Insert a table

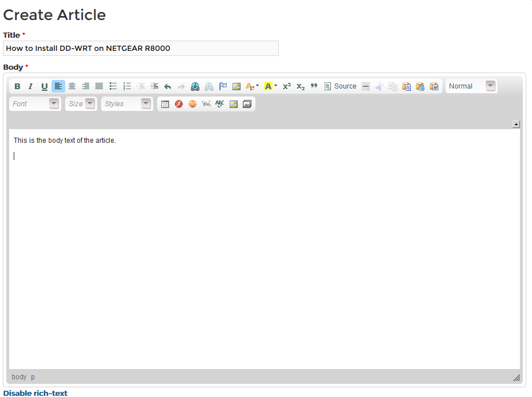tap(165, 104)
